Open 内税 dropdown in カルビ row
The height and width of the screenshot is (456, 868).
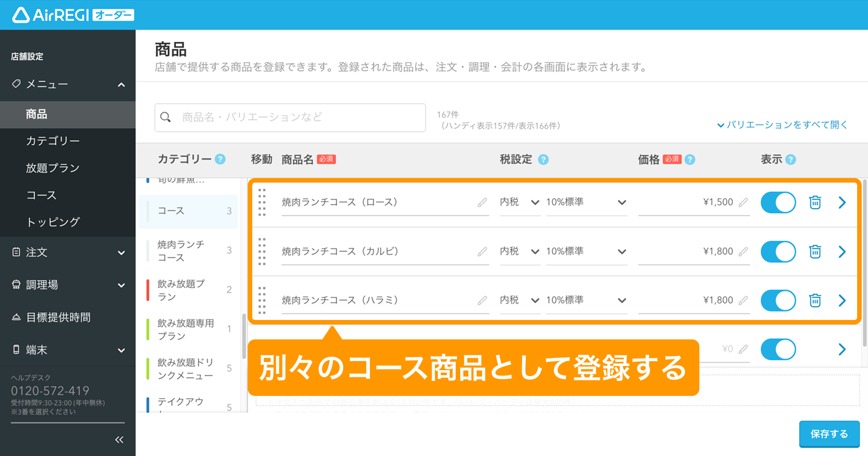[520, 251]
